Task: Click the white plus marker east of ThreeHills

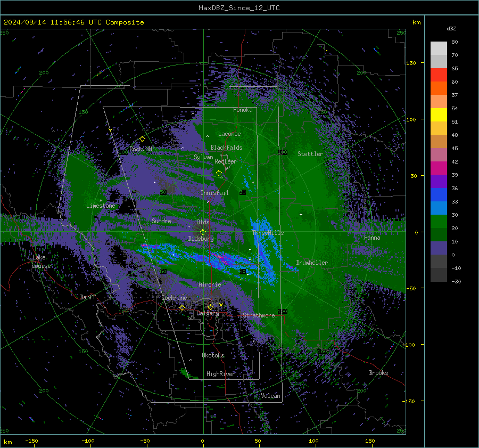Action: click(301, 214)
